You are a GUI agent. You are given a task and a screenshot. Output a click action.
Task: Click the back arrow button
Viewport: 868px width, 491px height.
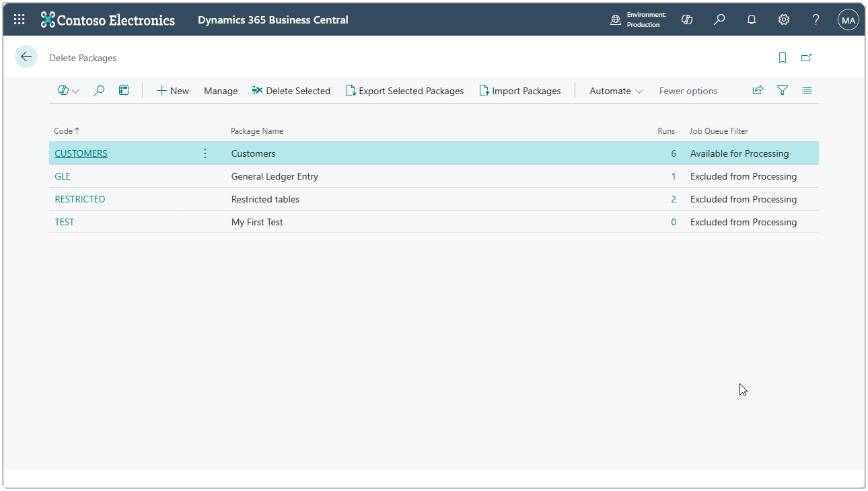tap(26, 57)
